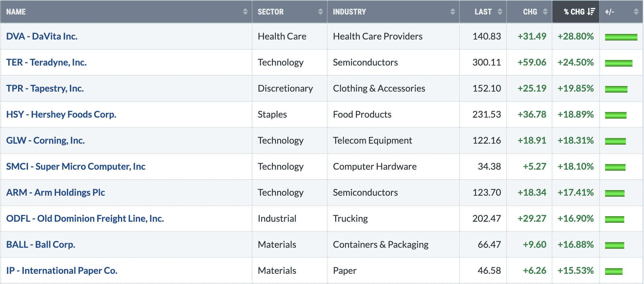Screen dimensions: 644x284
Task: Click the SECTOR column sort arrows icon
Action: [320, 12]
